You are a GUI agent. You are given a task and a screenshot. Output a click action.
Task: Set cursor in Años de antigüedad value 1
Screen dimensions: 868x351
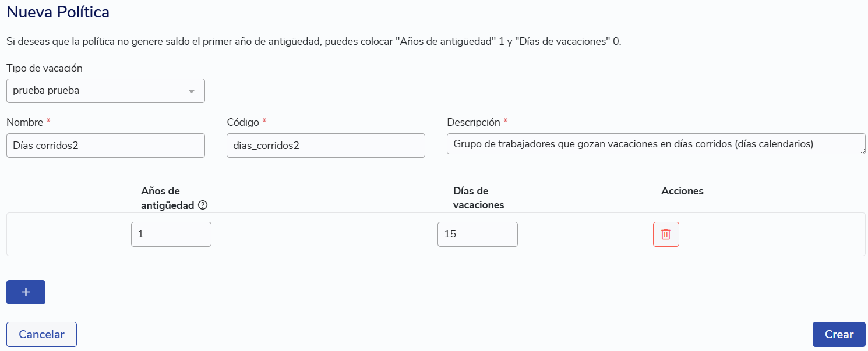pos(171,235)
